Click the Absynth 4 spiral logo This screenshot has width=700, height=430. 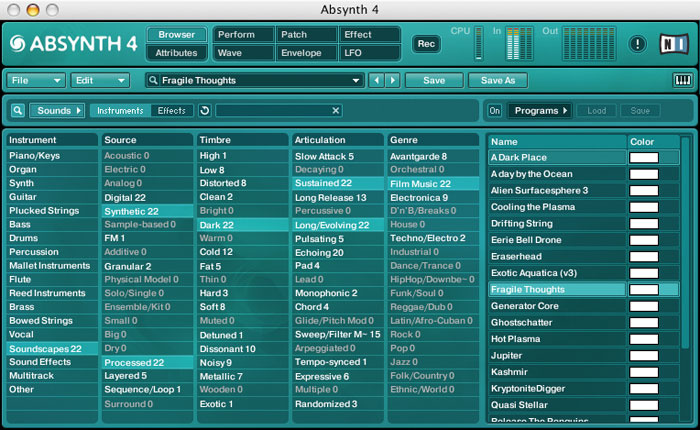pos(17,44)
